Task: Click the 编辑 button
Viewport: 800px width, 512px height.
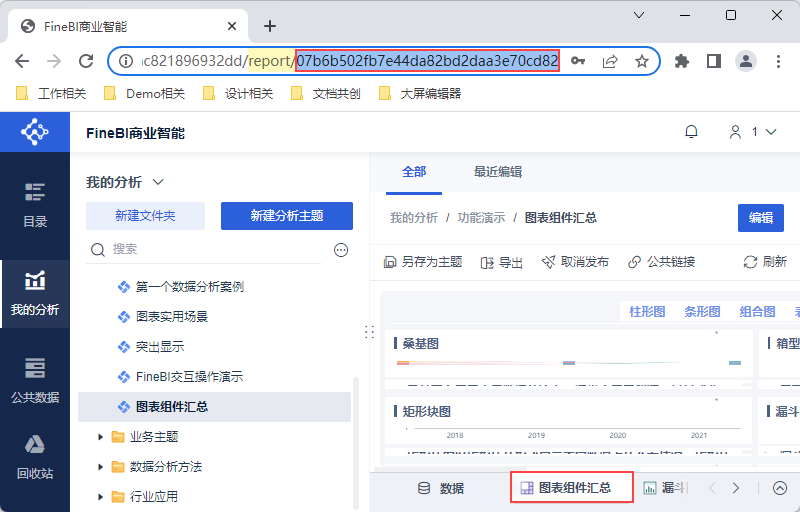Action: click(x=761, y=218)
